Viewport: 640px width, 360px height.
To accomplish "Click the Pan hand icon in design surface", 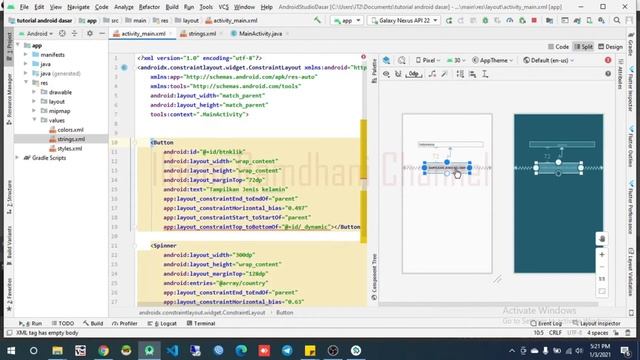I will [x=602, y=239].
